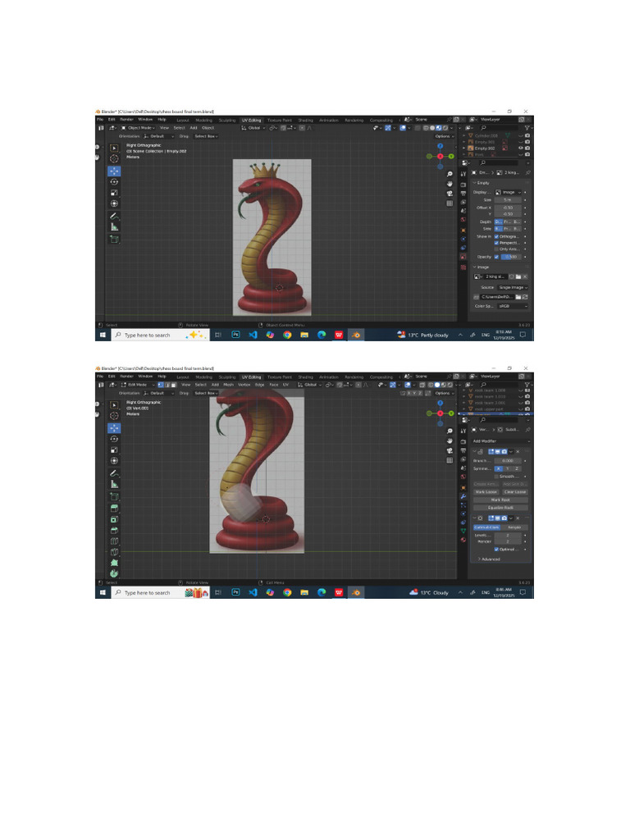Toggle the Opacity checkbox

coord(496,257)
